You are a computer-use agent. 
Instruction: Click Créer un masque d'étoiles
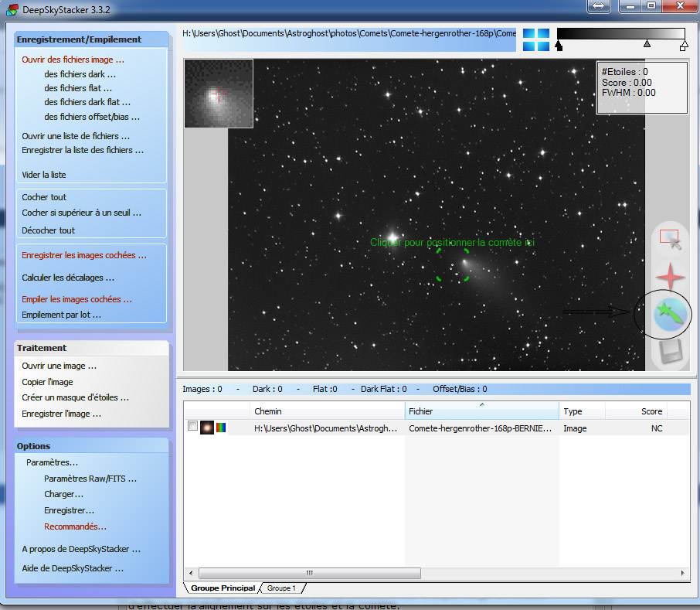(75, 397)
